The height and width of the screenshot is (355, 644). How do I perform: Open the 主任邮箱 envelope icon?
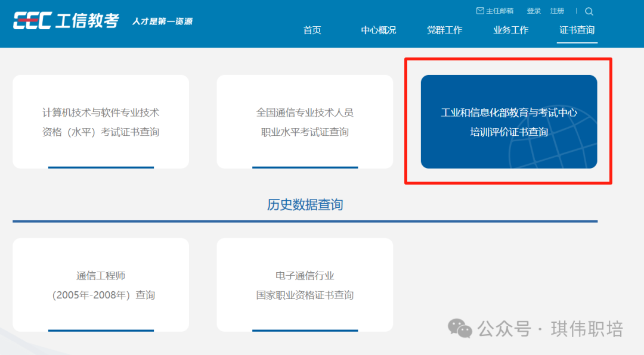[479, 11]
